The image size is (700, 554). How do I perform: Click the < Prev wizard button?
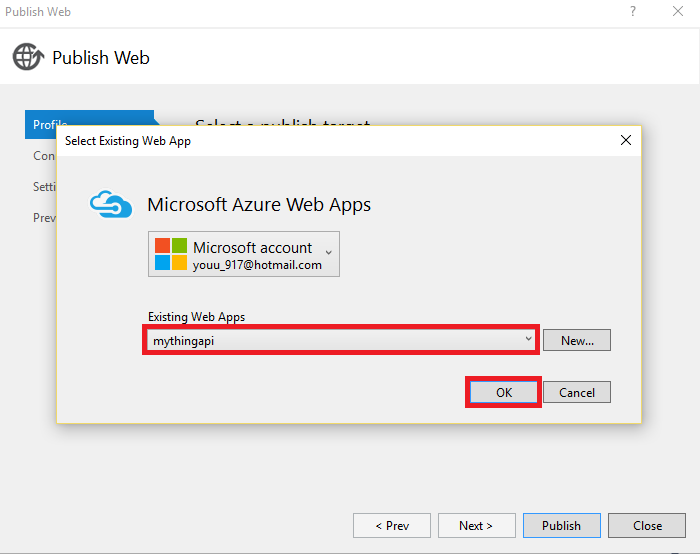(x=391, y=526)
